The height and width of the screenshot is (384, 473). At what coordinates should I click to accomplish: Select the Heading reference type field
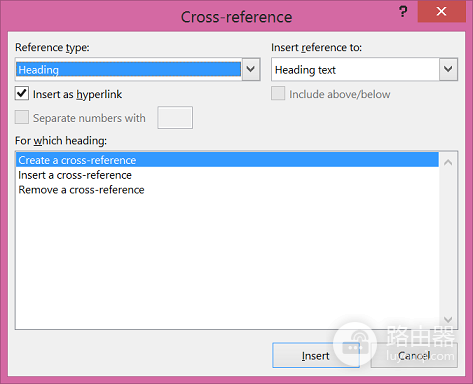click(x=129, y=69)
